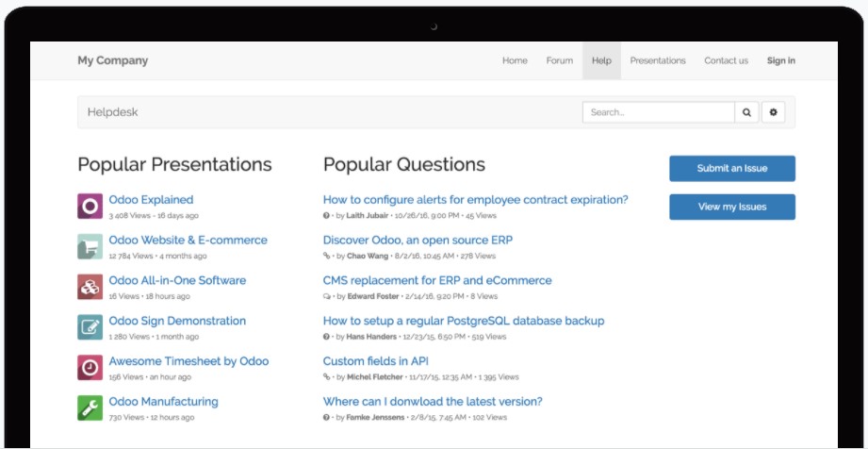Click the search magnifier button
868x449 pixels.
click(x=746, y=112)
